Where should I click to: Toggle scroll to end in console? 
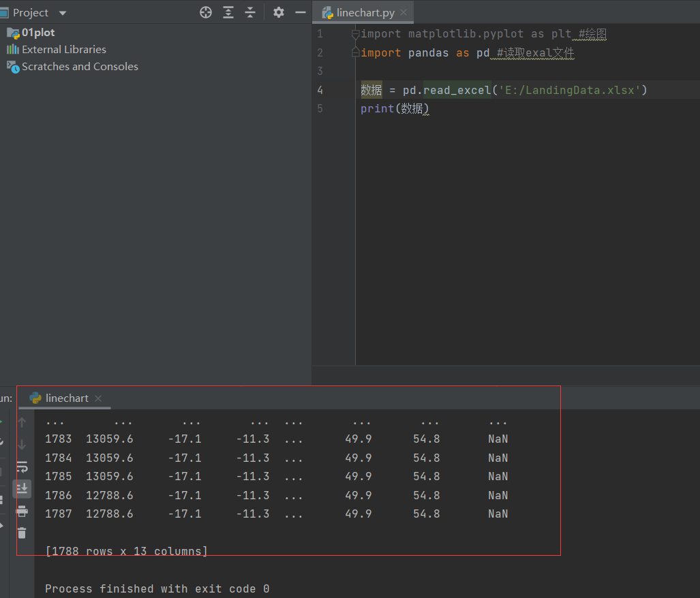pos(22,488)
